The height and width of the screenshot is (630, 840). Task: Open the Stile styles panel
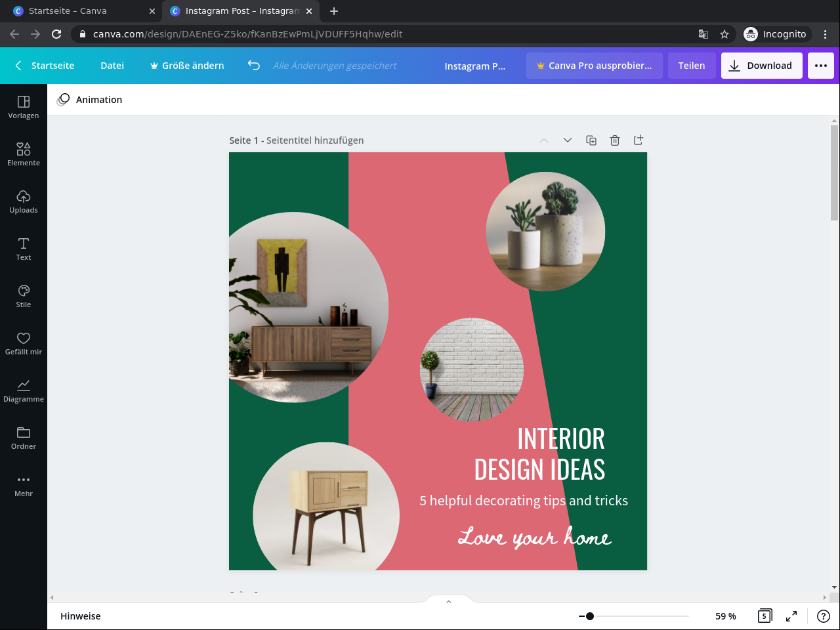coord(24,296)
